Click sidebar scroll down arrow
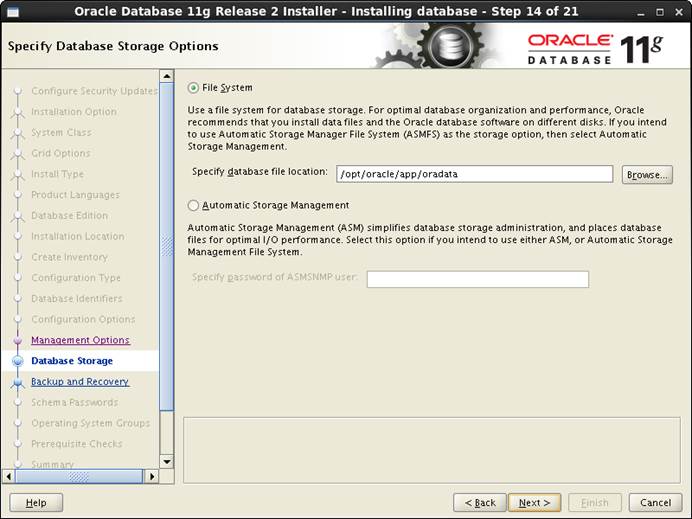The image size is (692, 519). [167, 462]
